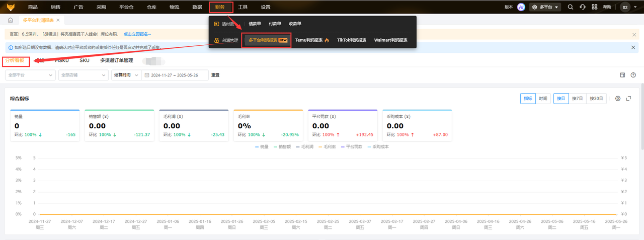The image size is (644, 240).
Task: Select the 按日 granularity option
Action: [x=561, y=99]
